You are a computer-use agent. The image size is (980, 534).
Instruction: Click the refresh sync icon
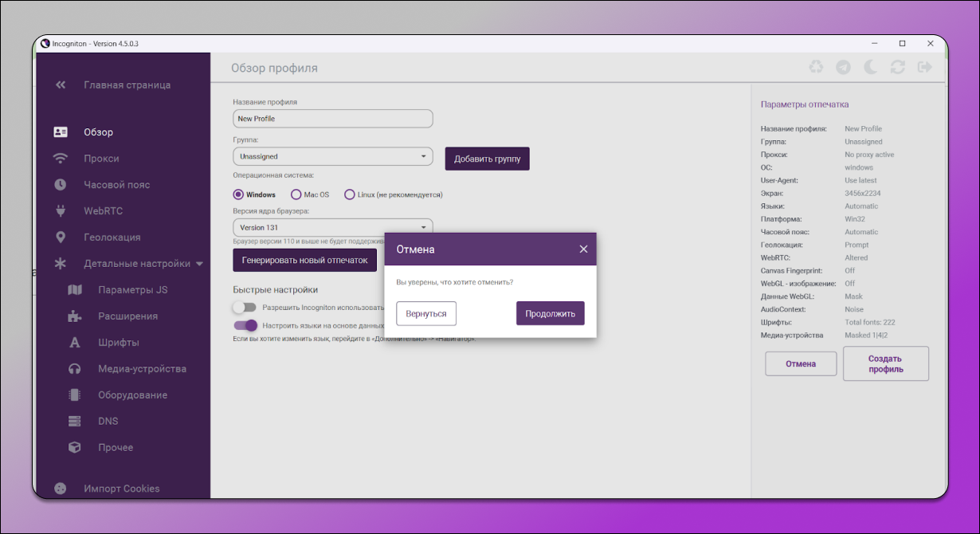pos(898,68)
